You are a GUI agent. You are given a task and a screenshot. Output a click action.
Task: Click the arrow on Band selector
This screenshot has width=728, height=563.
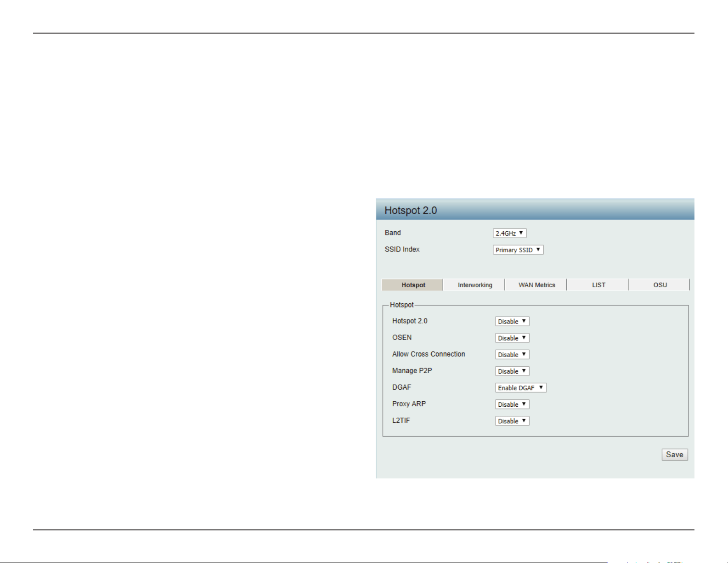[x=521, y=233]
